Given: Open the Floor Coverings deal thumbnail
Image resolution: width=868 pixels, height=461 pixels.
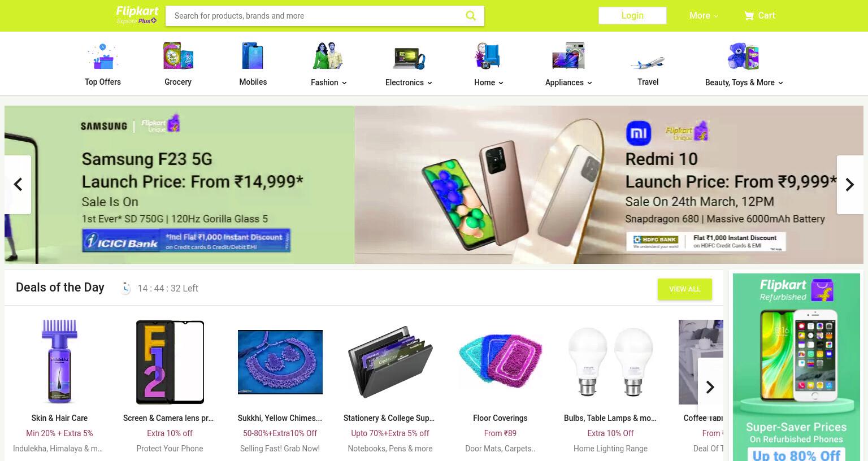Looking at the screenshot, I should (x=500, y=362).
